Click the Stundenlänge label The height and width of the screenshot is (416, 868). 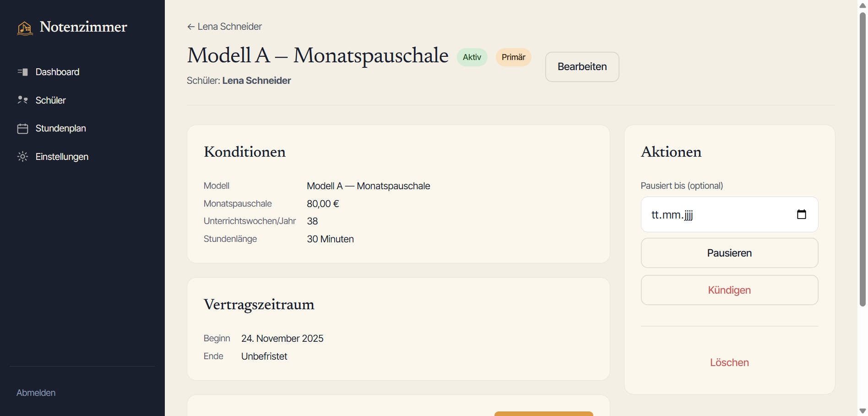click(230, 239)
